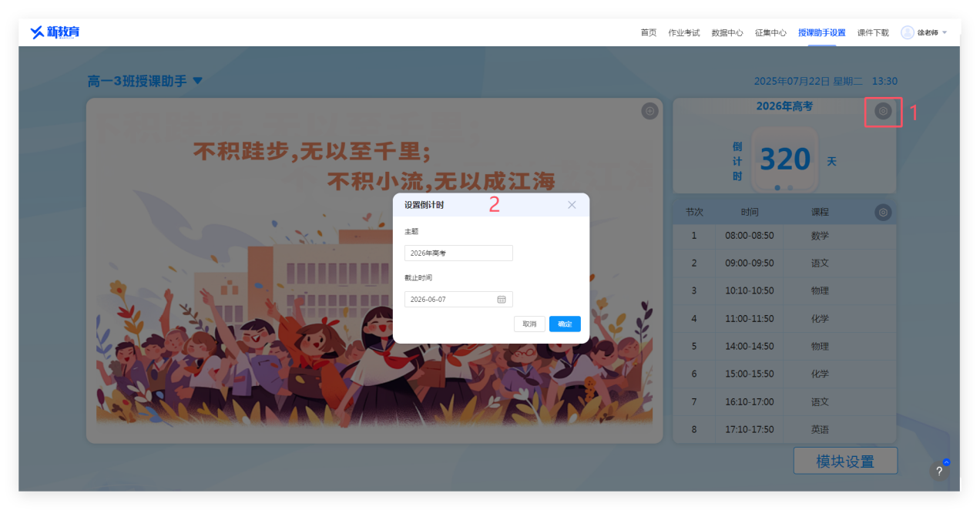
Task: Click the 模块设置 button
Action: pos(845,461)
